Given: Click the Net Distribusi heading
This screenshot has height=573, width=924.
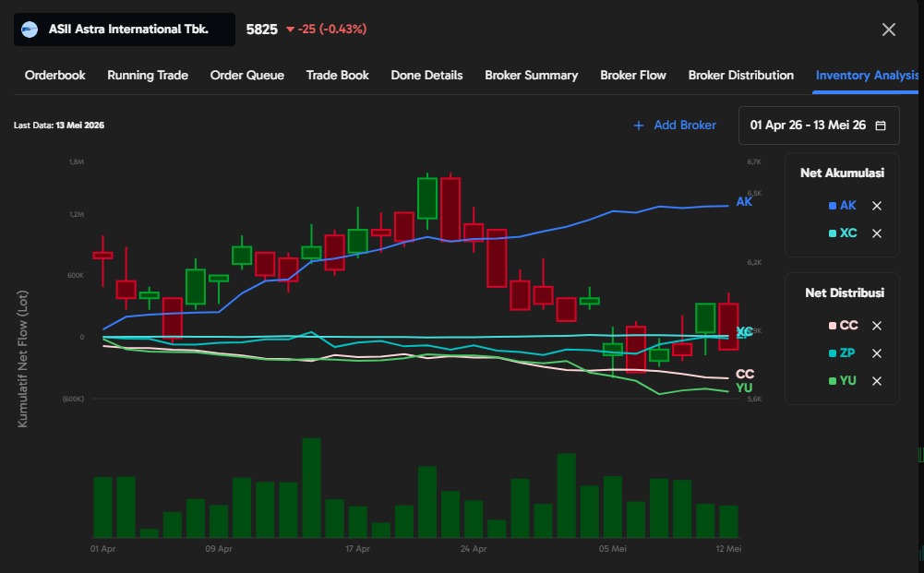Looking at the screenshot, I should (845, 293).
